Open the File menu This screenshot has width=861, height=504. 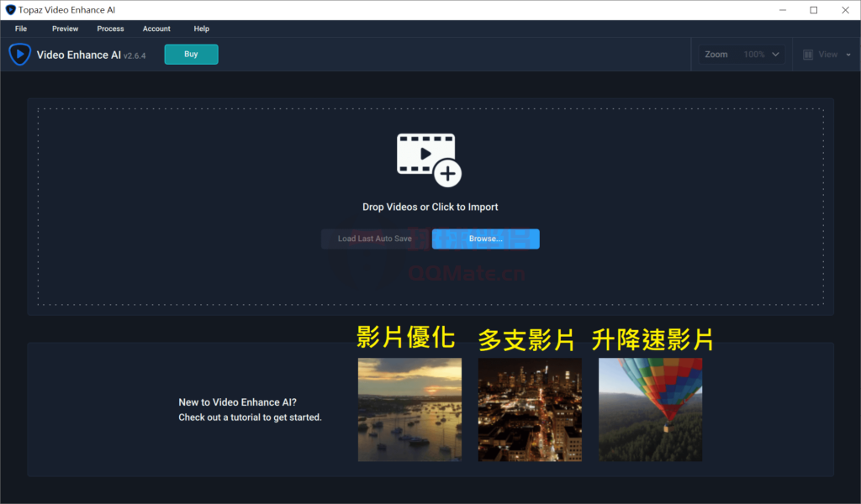pos(21,29)
